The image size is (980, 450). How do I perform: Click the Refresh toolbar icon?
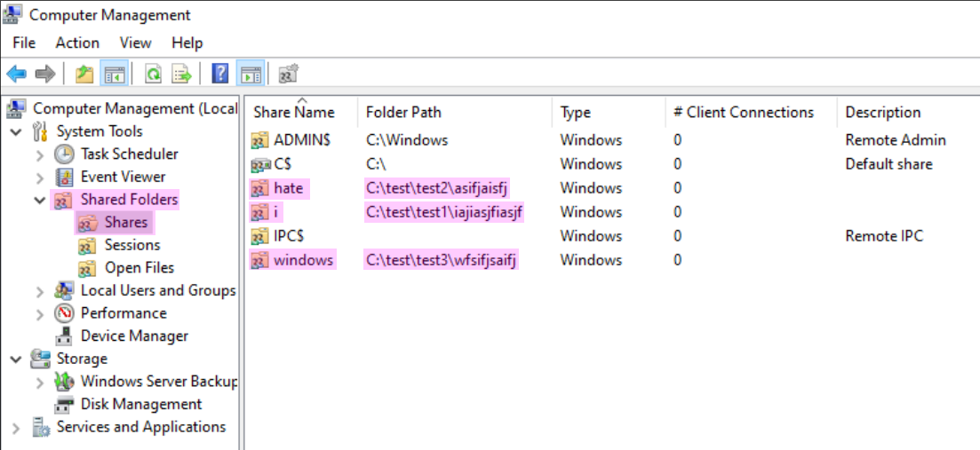point(153,75)
